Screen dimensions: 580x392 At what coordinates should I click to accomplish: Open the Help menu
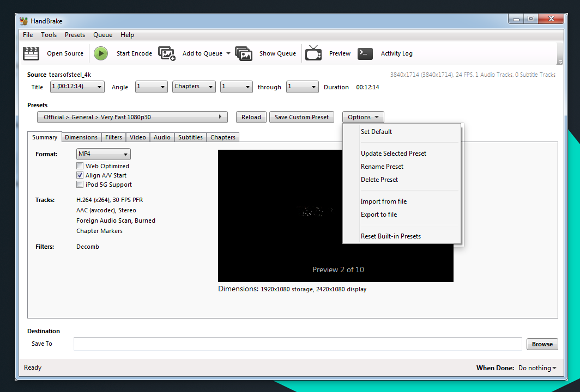(x=127, y=35)
